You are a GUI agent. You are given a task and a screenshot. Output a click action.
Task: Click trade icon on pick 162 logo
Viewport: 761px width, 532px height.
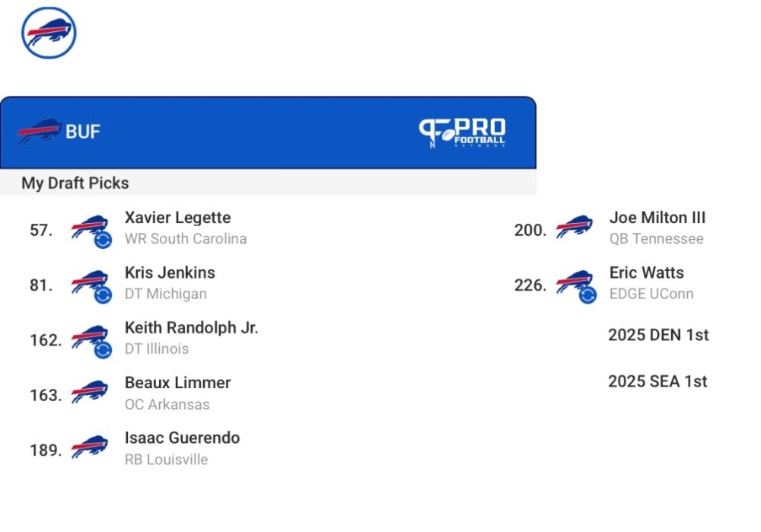pos(103,349)
